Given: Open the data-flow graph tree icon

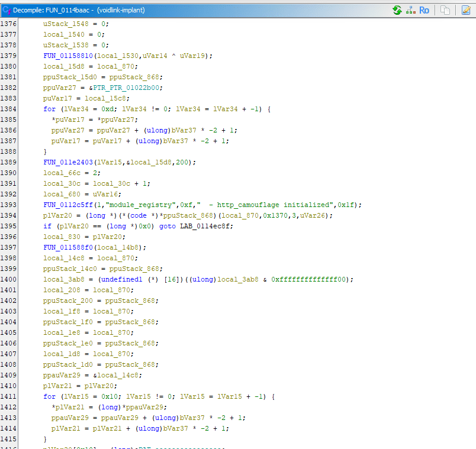Looking at the screenshot, I should tap(411, 10).
